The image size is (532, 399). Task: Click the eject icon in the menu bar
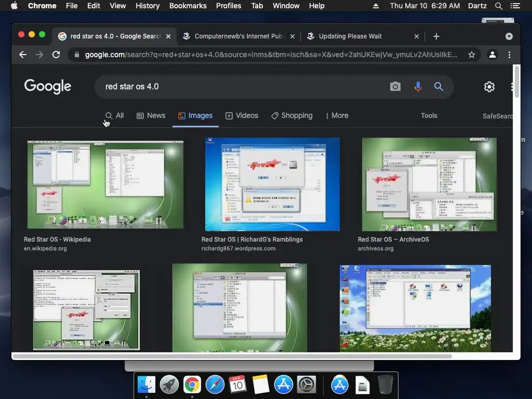(x=376, y=6)
